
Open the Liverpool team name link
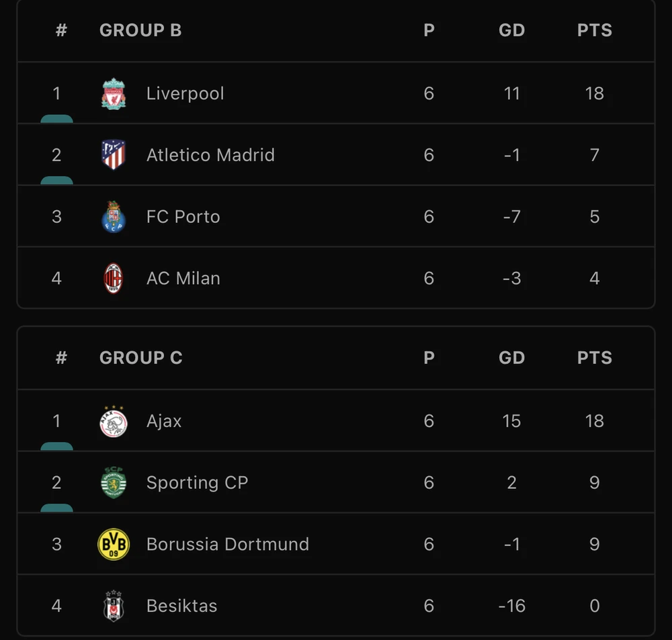pos(185,93)
